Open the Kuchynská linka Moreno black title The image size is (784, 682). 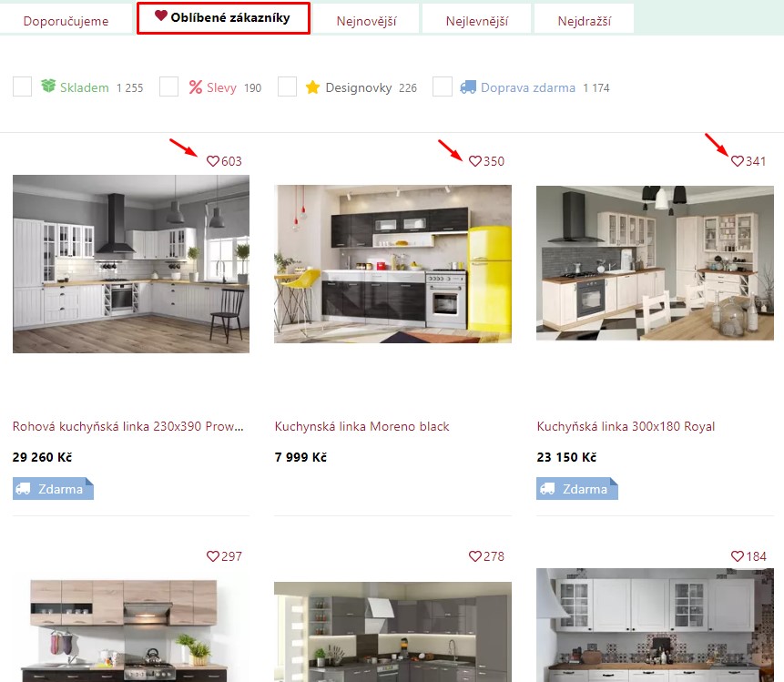click(362, 426)
